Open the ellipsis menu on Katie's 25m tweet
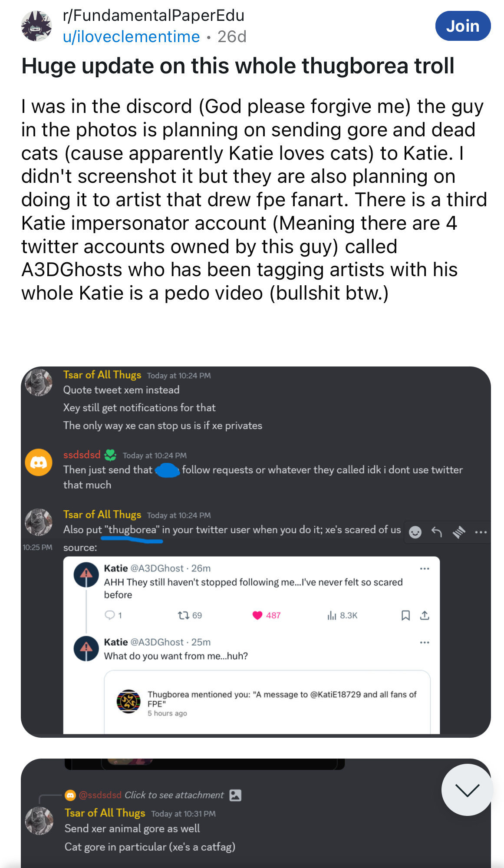 click(x=425, y=642)
